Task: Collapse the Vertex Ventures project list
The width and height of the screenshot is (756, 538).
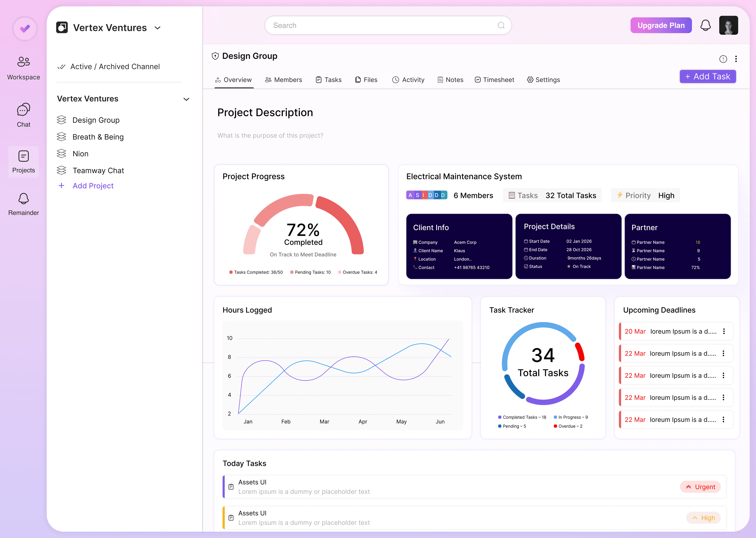Action: (x=186, y=99)
